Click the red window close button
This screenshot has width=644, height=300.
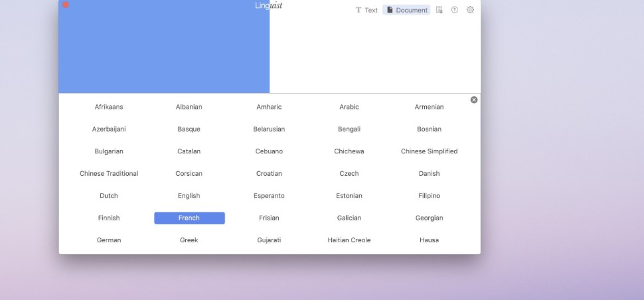65,5
